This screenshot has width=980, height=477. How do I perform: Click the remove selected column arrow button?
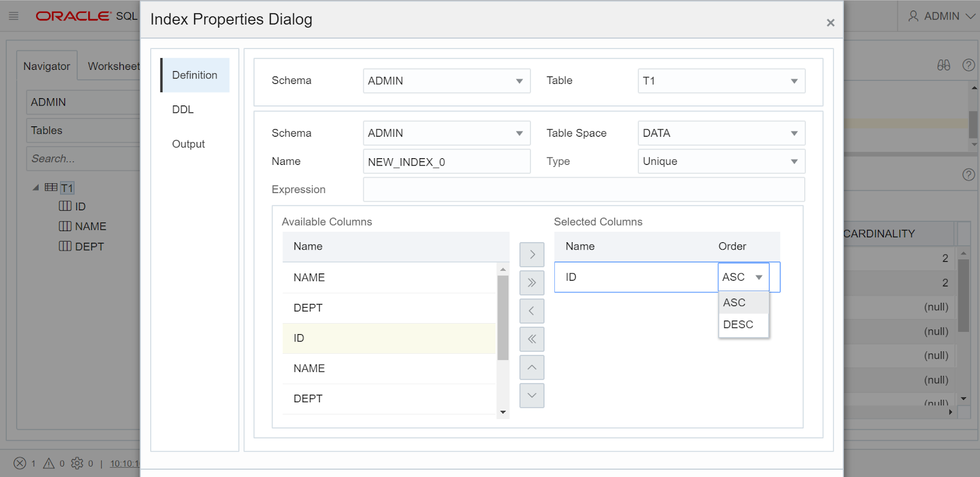tap(532, 311)
